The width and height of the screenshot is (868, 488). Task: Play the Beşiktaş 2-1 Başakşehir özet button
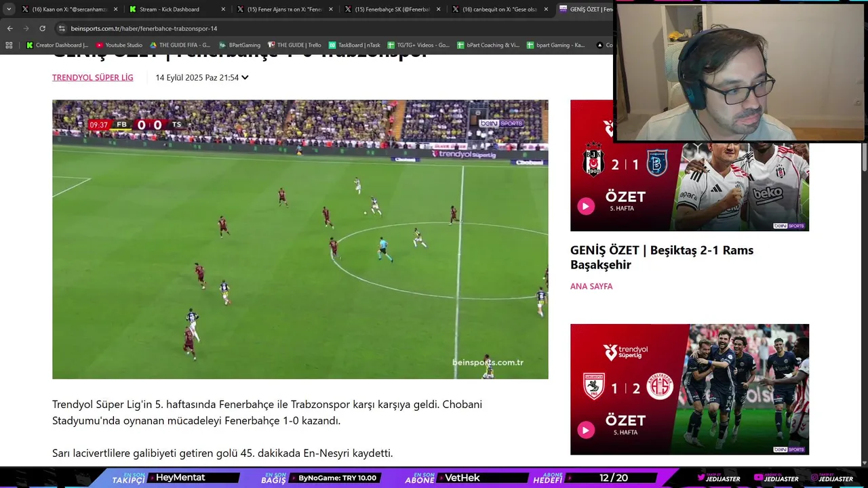pyautogui.click(x=586, y=206)
